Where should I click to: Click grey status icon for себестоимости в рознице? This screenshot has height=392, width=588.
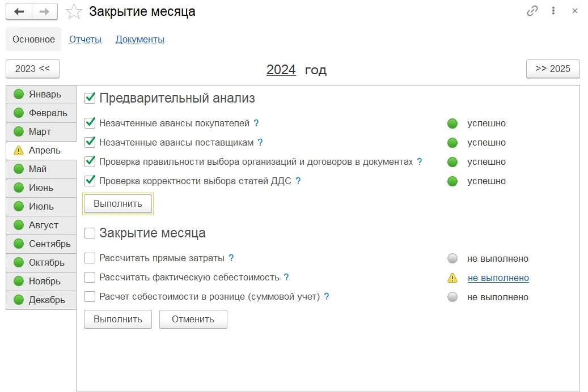pos(452,297)
